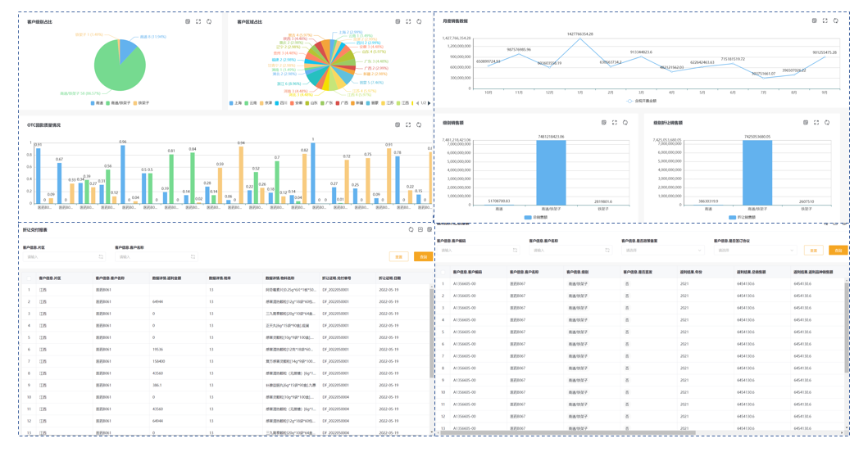Expand OTC回款质量情况 chart to fullscreen
The width and height of the screenshot is (868, 452).
tap(408, 125)
